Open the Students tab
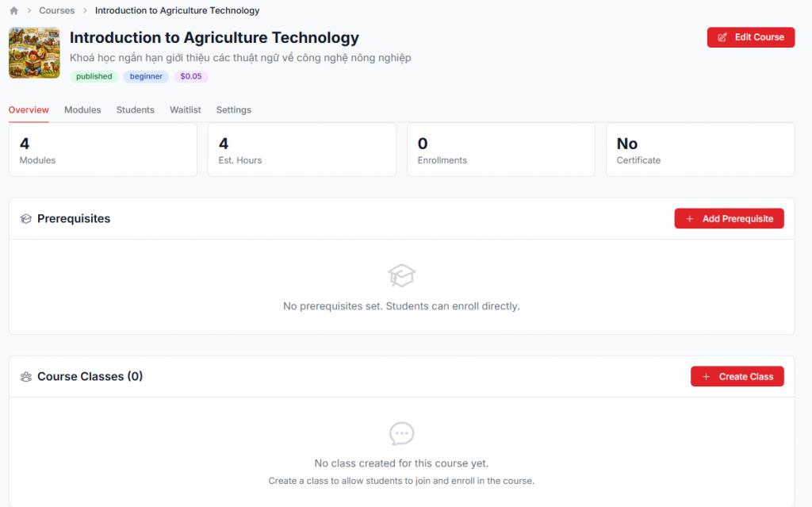The height and width of the screenshot is (507, 812). coord(135,110)
